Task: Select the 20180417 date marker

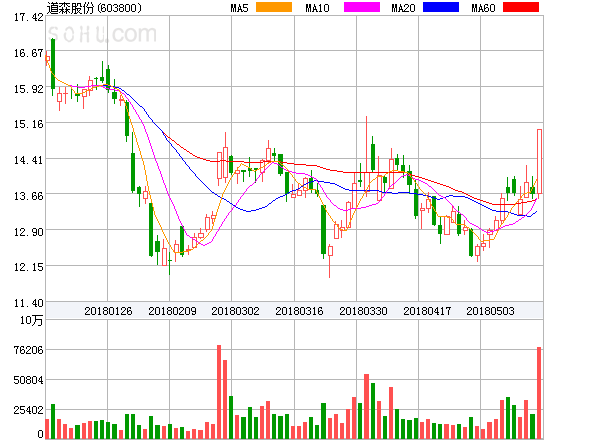Action: 427,311
